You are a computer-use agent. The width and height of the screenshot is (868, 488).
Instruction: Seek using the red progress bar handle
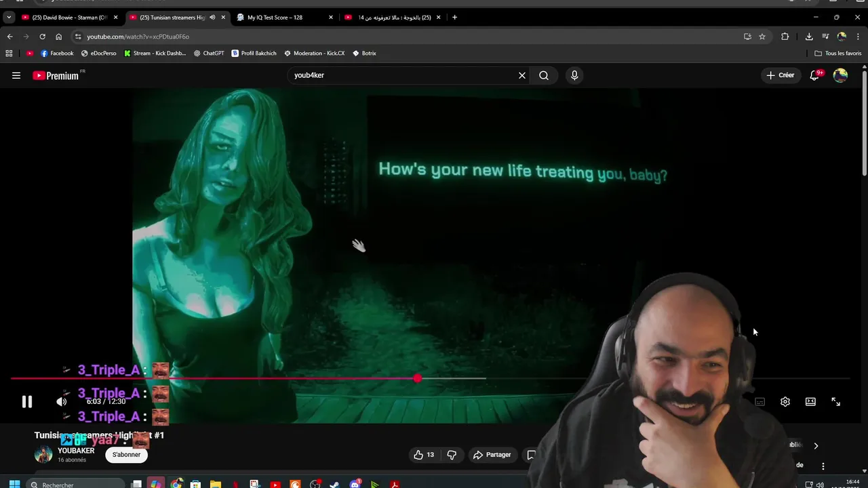[x=418, y=378]
